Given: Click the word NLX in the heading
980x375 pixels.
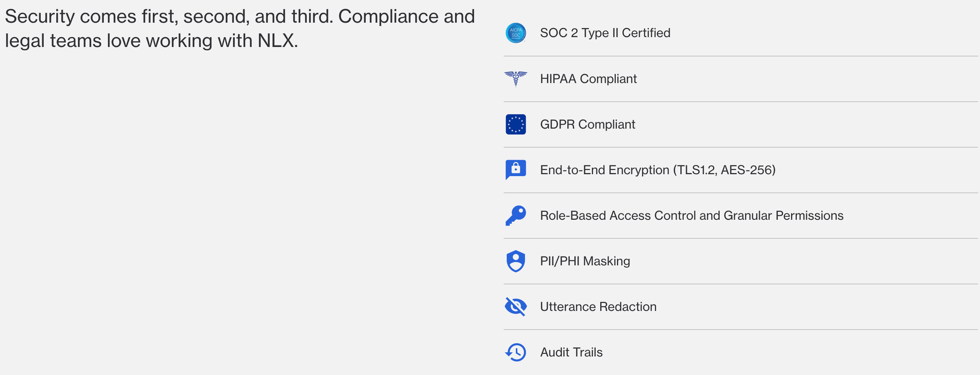Looking at the screenshot, I should (277, 41).
